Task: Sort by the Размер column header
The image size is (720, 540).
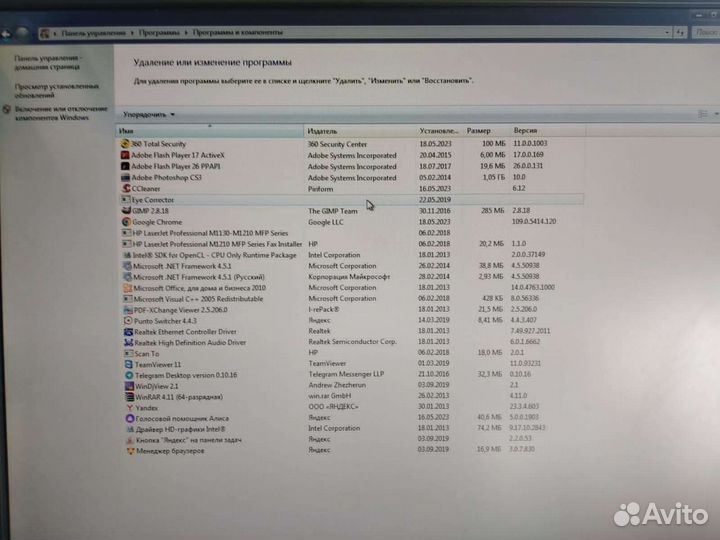Action: point(487,131)
